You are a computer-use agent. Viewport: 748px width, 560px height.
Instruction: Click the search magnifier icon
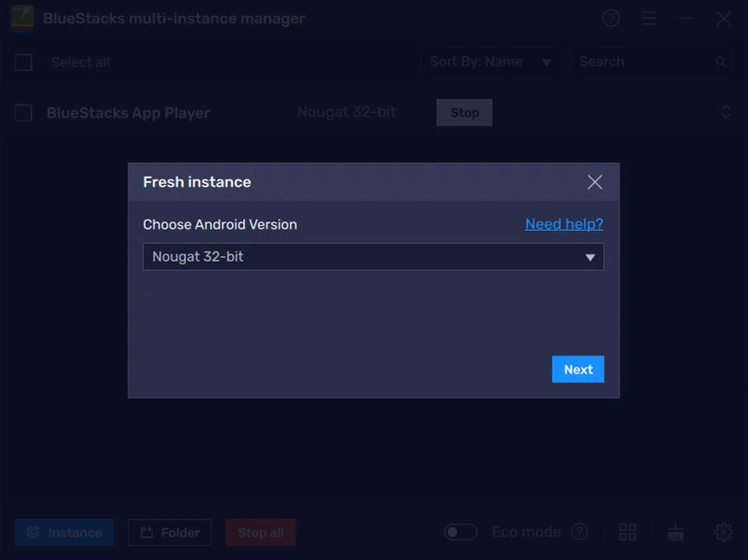720,62
